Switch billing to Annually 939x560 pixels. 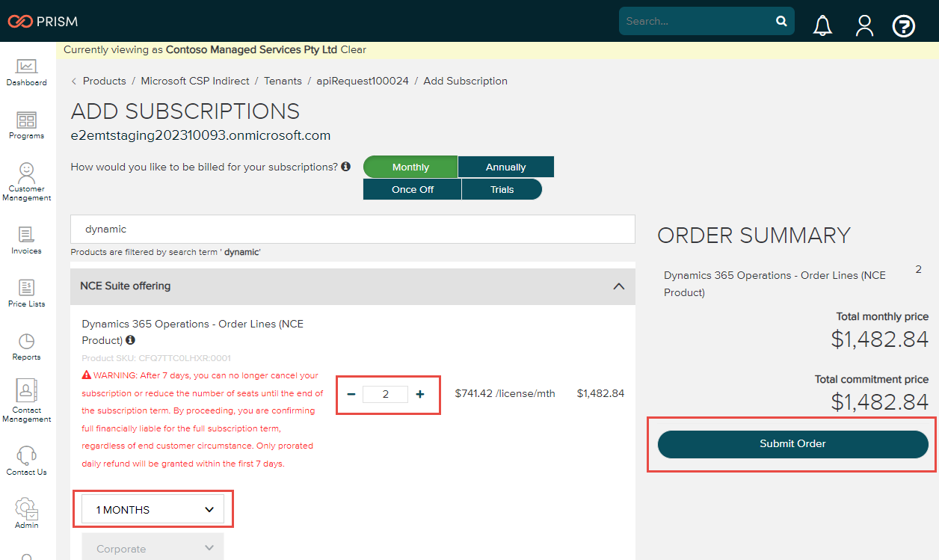505,166
